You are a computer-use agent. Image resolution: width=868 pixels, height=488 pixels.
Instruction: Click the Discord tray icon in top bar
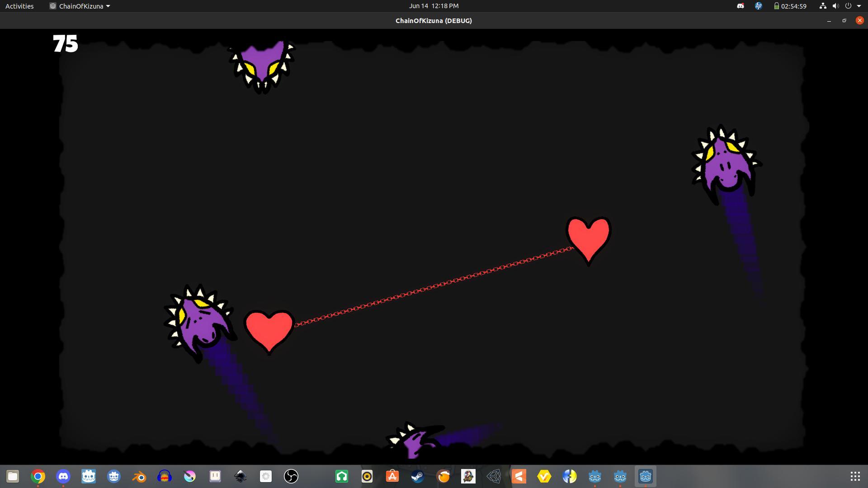(740, 6)
